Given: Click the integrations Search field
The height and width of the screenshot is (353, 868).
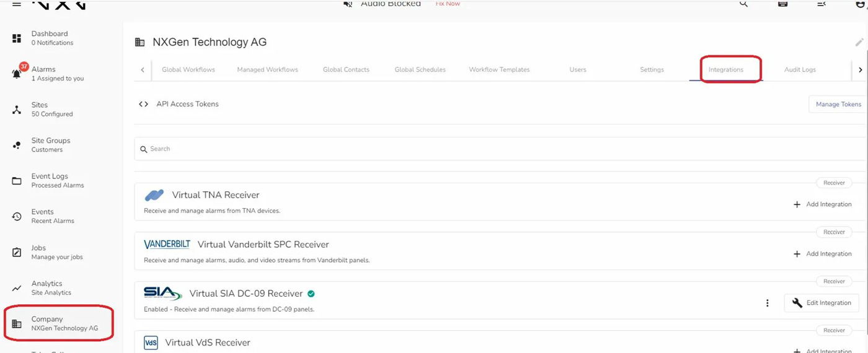Looking at the screenshot, I should click(x=496, y=149).
